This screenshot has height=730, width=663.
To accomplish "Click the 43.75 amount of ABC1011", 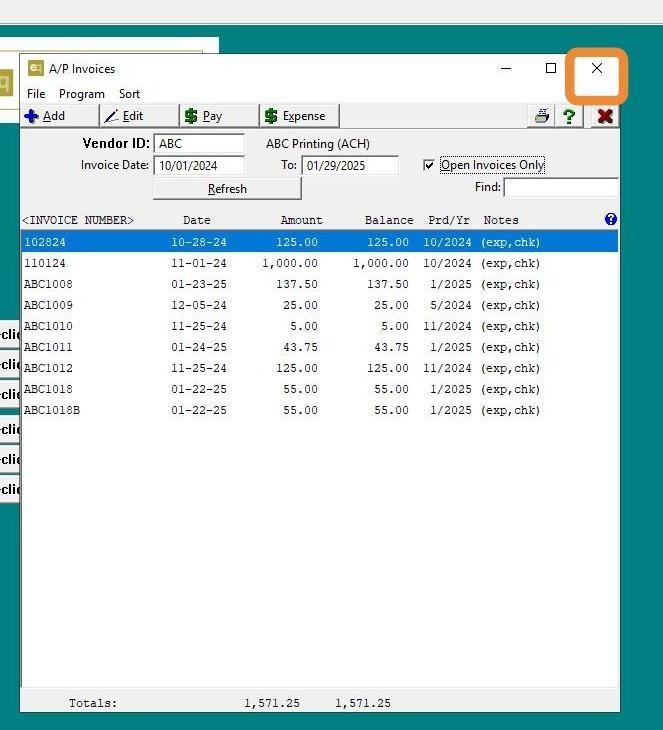I will (300, 347).
